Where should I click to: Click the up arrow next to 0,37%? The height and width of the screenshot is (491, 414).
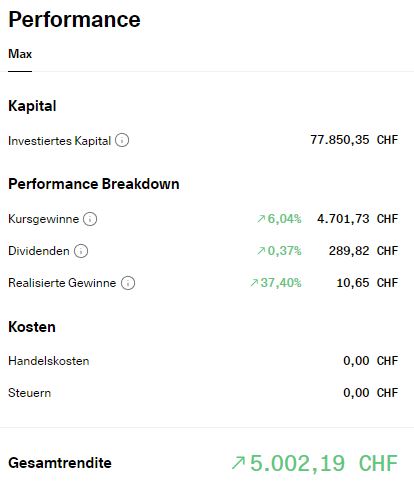pos(261,251)
